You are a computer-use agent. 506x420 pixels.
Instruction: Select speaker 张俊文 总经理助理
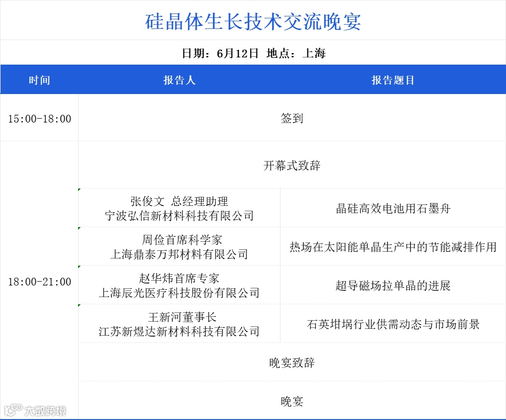[179, 201]
